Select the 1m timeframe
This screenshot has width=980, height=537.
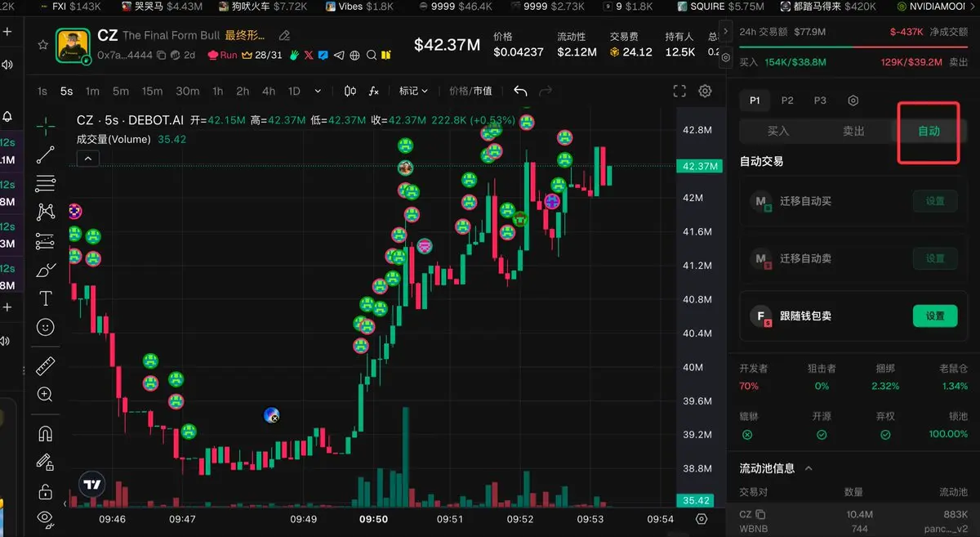[x=92, y=92]
